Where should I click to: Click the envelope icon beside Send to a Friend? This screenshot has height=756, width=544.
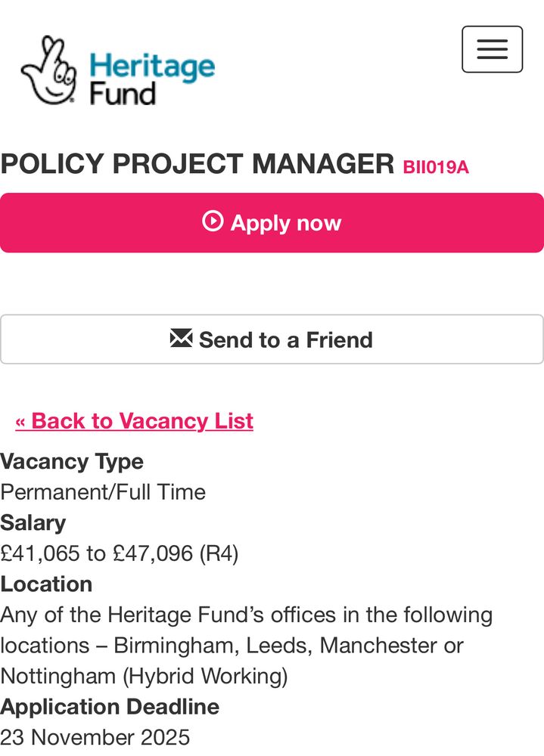pyautogui.click(x=182, y=339)
